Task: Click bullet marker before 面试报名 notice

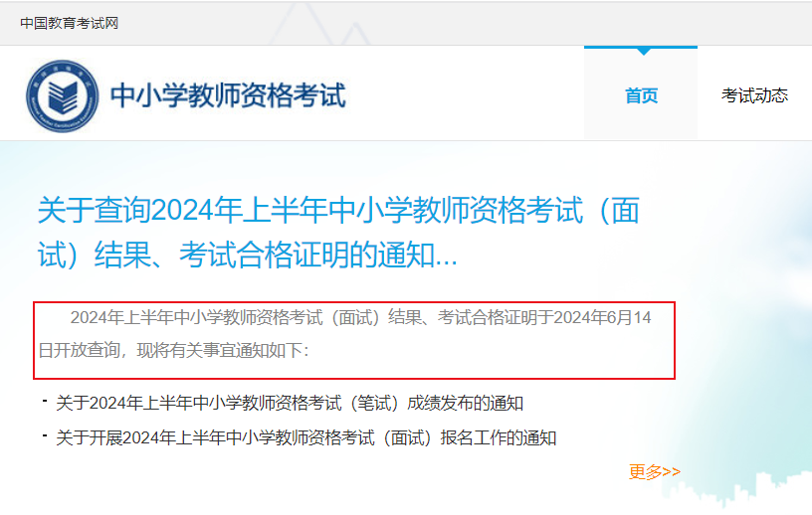Action: click(45, 435)
